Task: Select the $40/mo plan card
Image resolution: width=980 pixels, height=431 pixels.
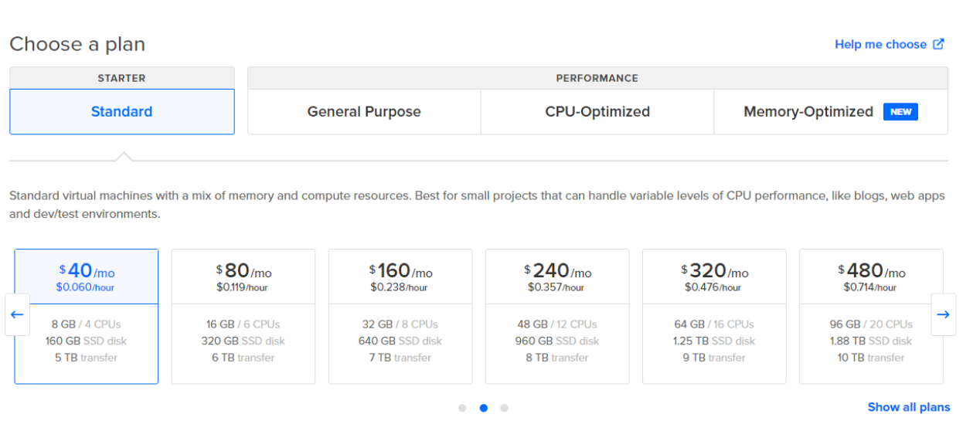Action: pyautogui.click(x=87, y=316)
